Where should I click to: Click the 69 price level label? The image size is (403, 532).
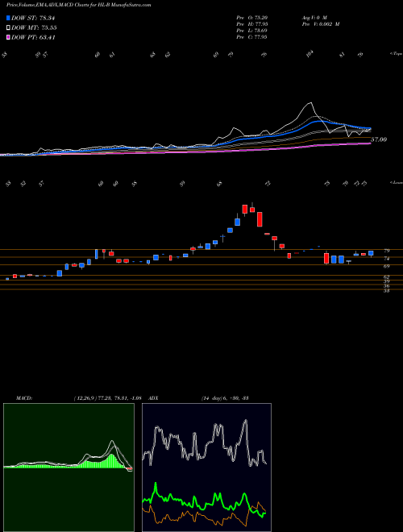pos(386,267)
